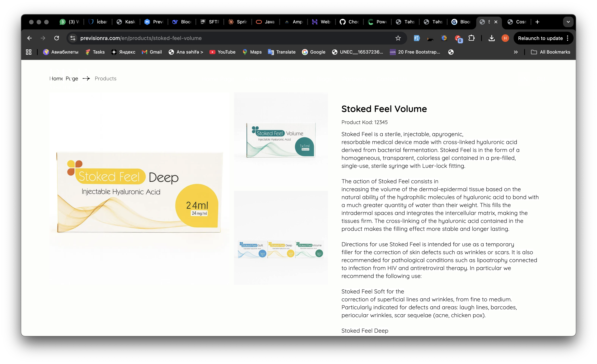Open the YouTube bookmark
Viewport: 597px width, 364px height.
tap(222, 52)
